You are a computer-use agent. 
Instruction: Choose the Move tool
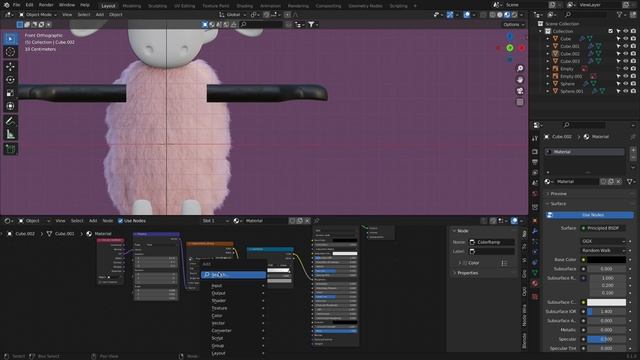pyautogui.click(x=10, y=67)
